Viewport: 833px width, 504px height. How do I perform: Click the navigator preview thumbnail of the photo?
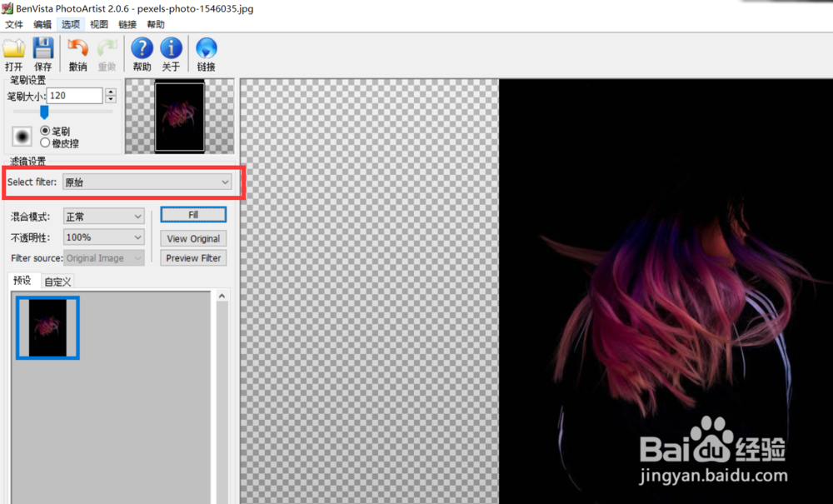[180, 117]
